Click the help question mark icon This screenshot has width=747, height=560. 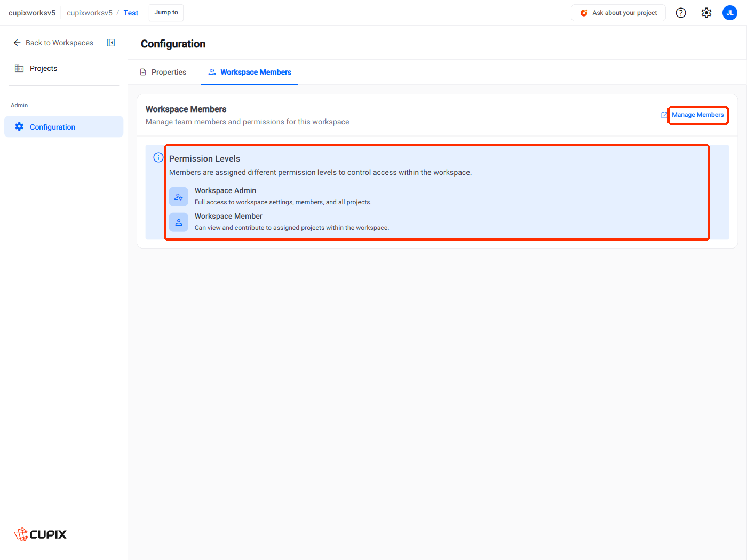[681, 13]
